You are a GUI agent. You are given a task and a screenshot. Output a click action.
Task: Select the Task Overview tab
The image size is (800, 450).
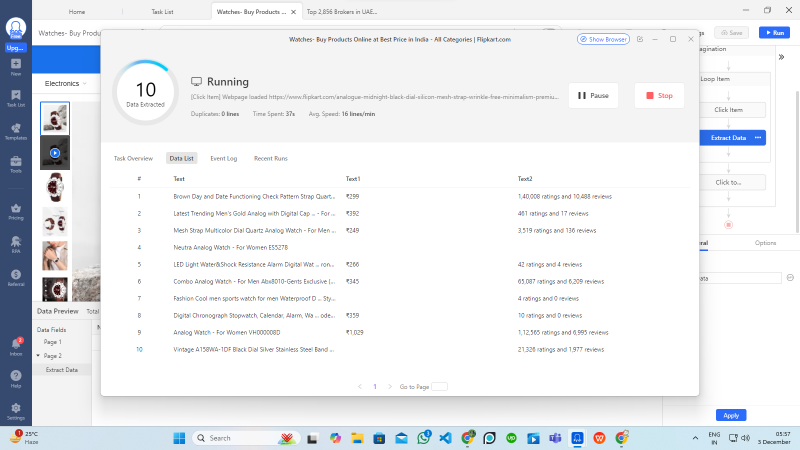(x=133, y=158)
